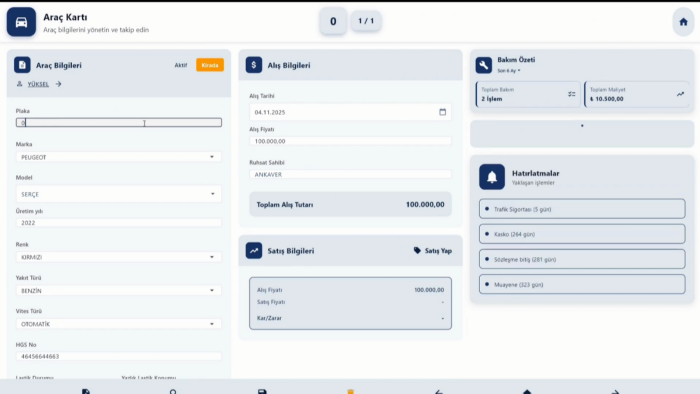Click the 0 counter button
This screenshot has height=394, width=700.
pyautogui.click(x=333, y=21)
